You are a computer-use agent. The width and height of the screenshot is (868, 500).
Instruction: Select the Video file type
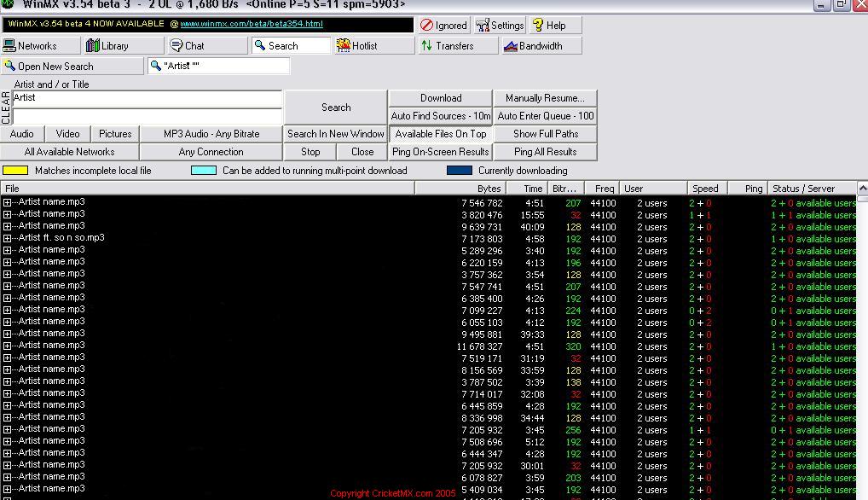tap(67, 134)
